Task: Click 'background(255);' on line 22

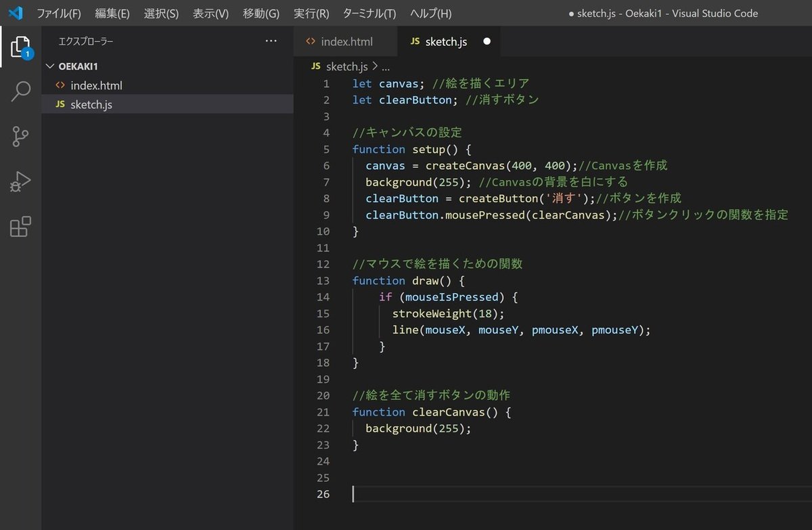Action: point(418,428)
